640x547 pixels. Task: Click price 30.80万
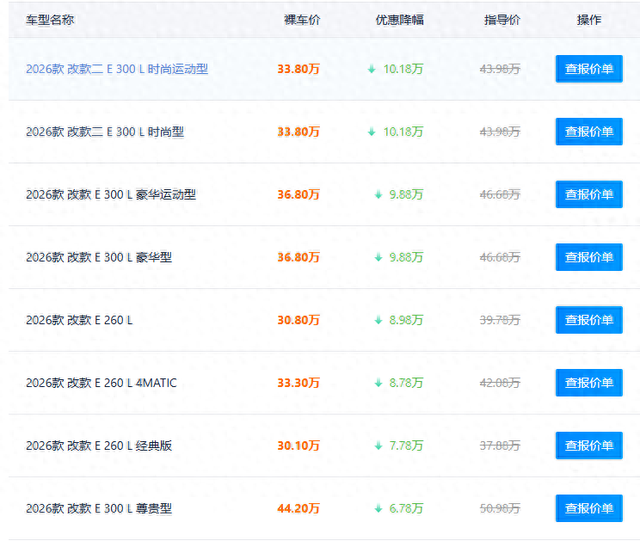(x=298, y=320)
